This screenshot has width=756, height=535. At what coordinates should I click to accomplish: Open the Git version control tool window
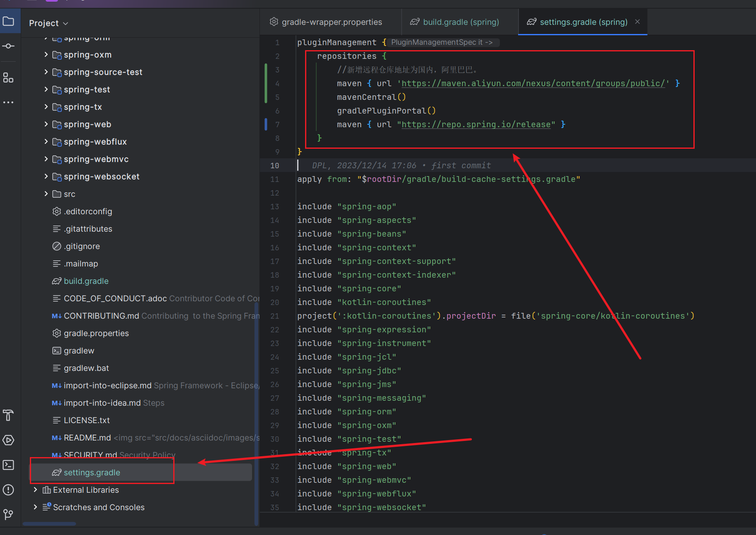9,514
